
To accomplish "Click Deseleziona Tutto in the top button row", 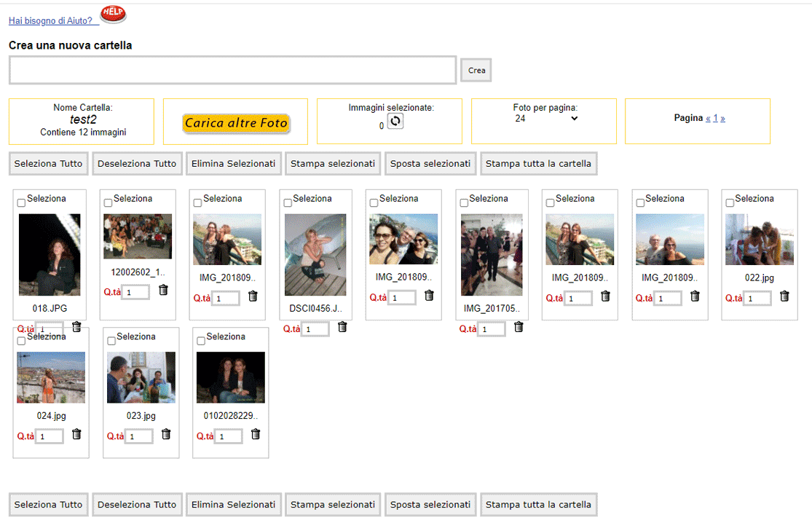I will pyautogui.click(x=137, y=164).
